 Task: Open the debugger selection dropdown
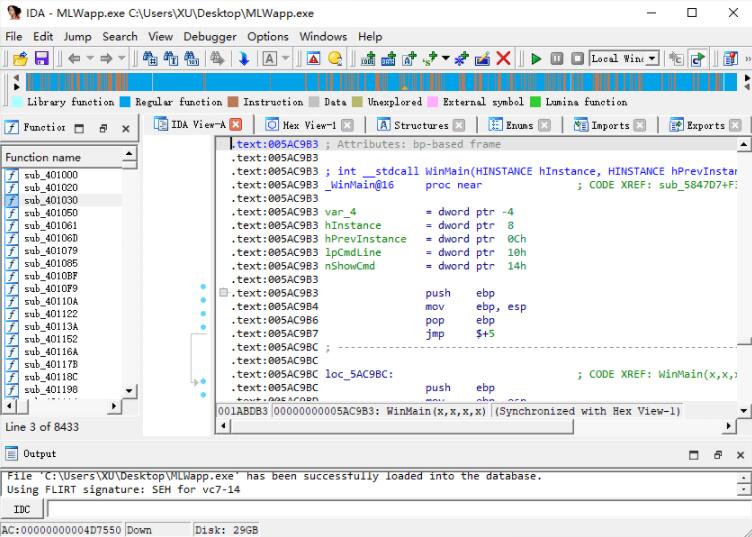pos(653,59)
